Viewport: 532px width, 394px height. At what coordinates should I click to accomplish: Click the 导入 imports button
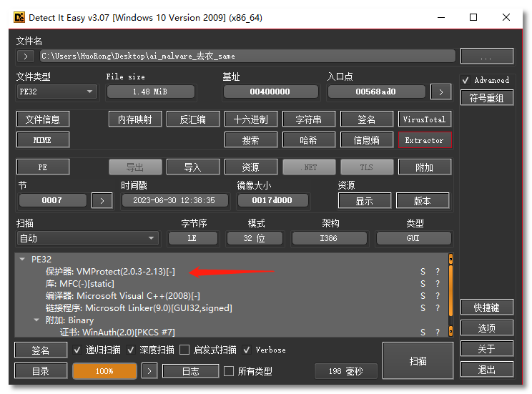(x=193, y=167)
